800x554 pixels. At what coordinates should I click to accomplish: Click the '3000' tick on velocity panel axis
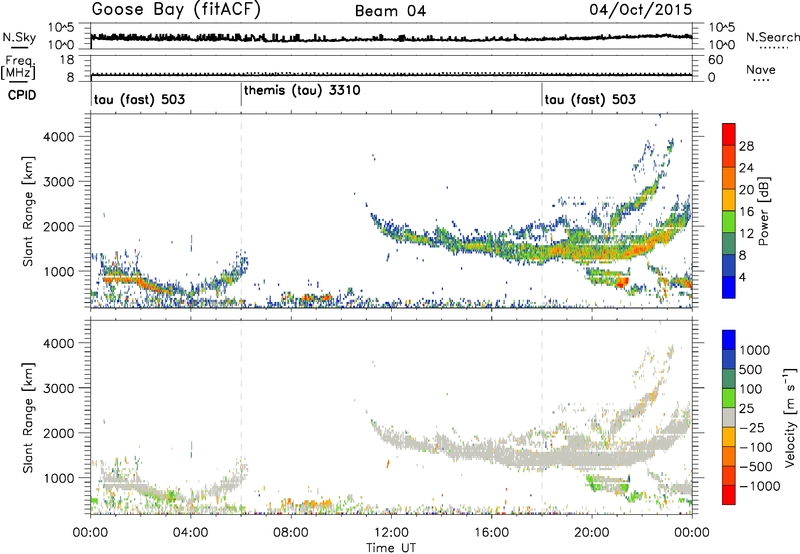[59, 388]
